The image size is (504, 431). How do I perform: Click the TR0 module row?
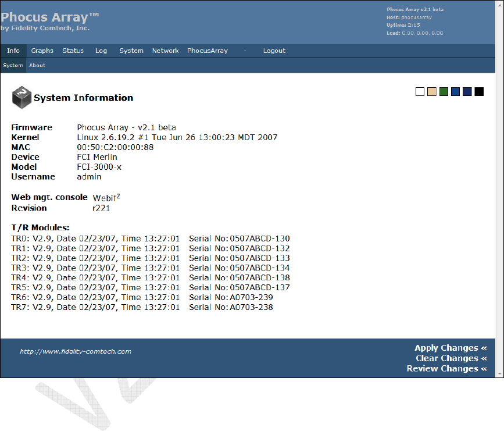[151, 238]
